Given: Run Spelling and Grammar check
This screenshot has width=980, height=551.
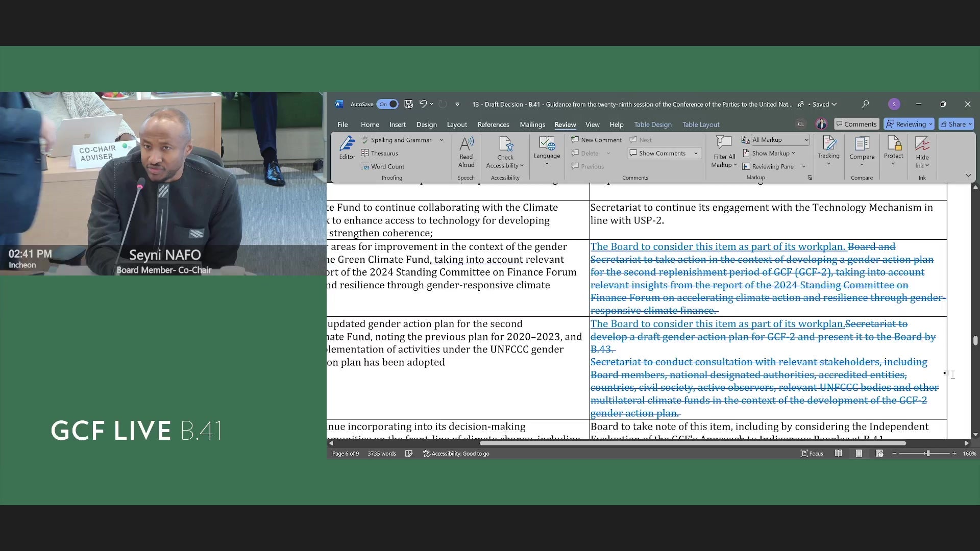Looking at the screenshot, I should pyautogui.click(x=397, y=140).
